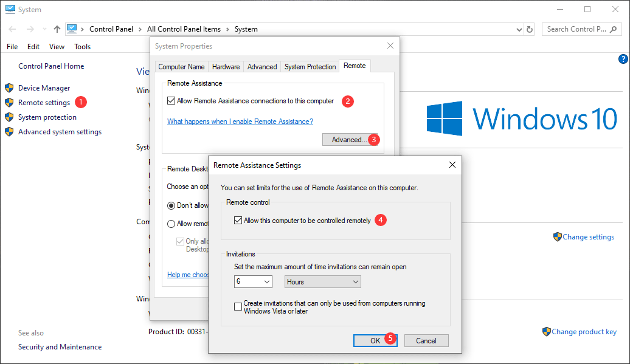Screen dimensions: 630x364
Task: Uncheck Allow Remote Assistance connections
Action: pos(171,101)
